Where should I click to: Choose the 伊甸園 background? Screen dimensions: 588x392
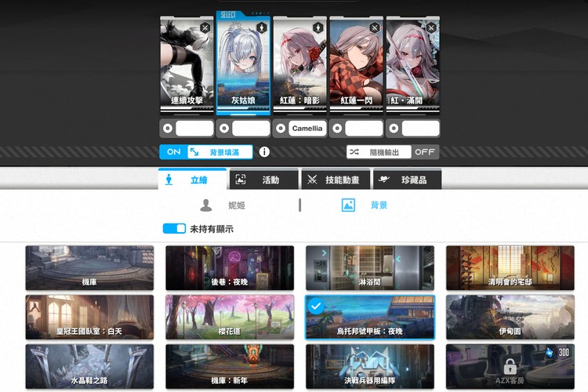[510, 318]
